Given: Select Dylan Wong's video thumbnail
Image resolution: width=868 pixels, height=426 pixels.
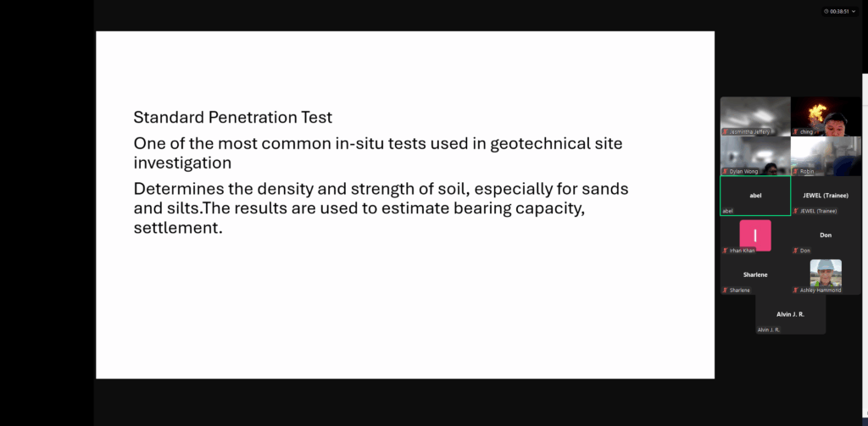Looking at the screenshot, I should pyautogui.click(x=755, y=156).
